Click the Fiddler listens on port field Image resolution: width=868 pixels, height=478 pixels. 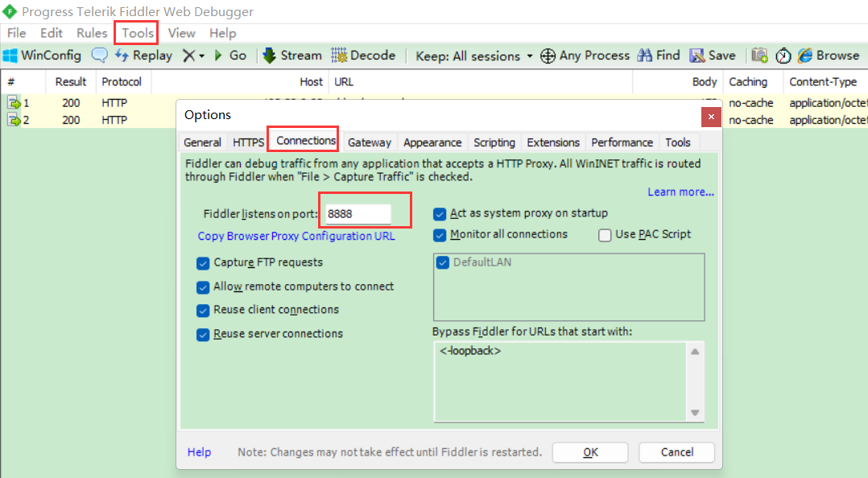pyautogui.click(x=358, y=213)
